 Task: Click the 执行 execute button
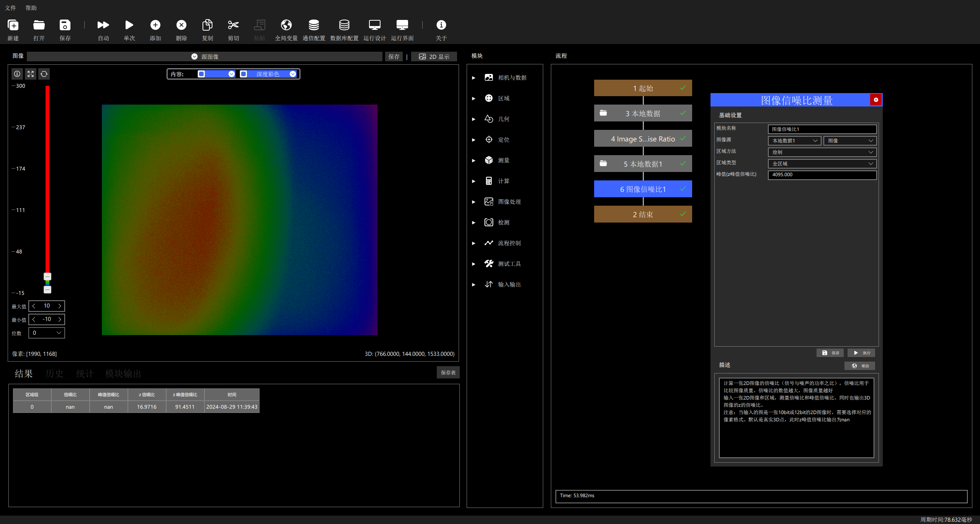(x=861, y=353)
